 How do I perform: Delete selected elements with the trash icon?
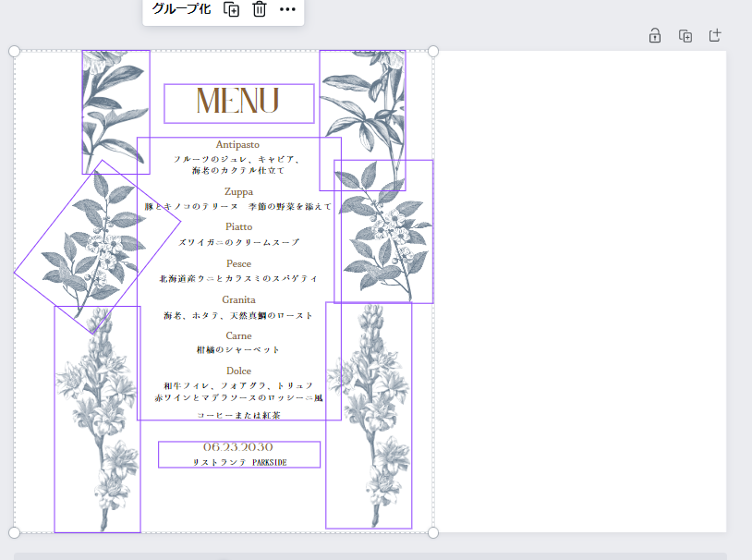pyautogui.click(x=259, y=10)
